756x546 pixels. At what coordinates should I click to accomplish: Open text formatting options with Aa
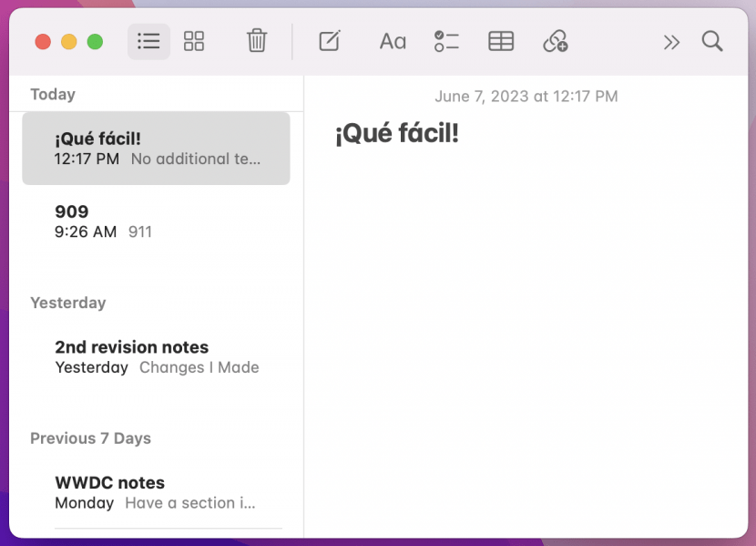click(x=392, y=41)
